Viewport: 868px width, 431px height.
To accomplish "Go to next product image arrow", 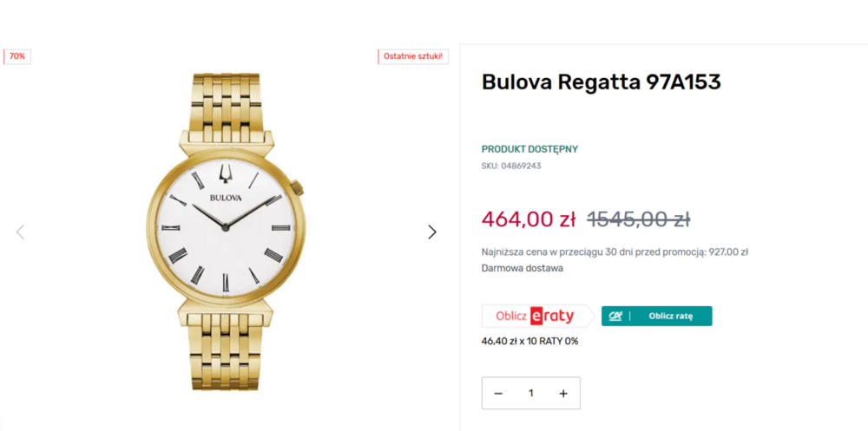I will pos(432,232).
